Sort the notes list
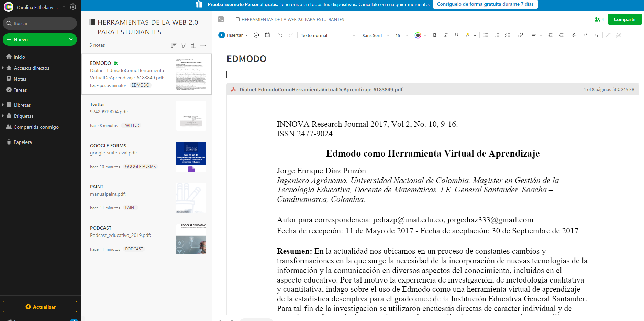Image resolution: width=644 pixels, height=321 pixels. pos(174,45)
